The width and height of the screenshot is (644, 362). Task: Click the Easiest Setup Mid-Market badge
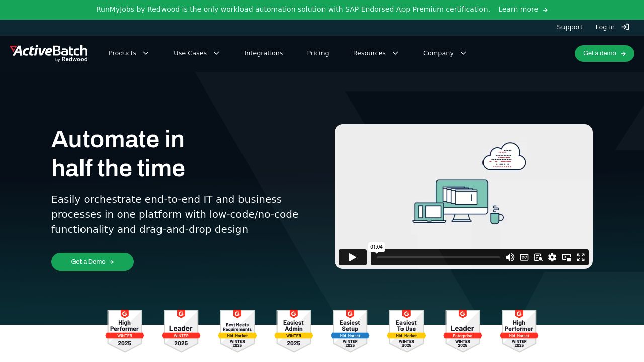click(350, 331)
